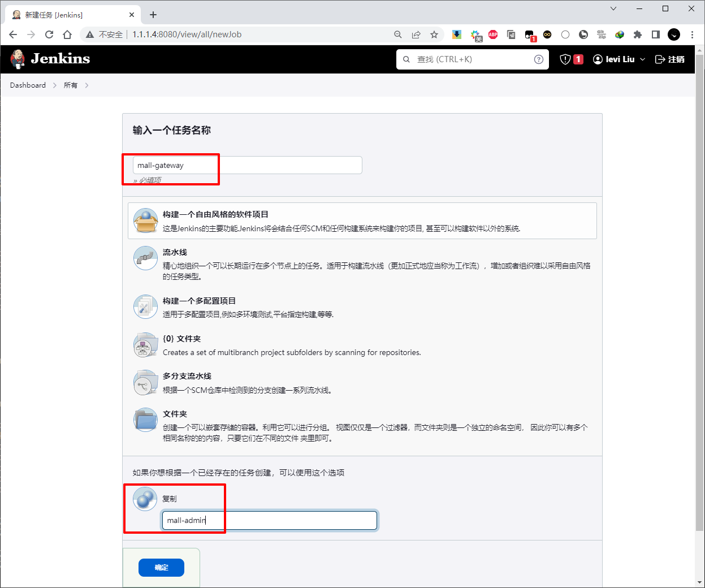Select the pipeline (流水线) item icon
Screen dimensions: 705x588
(x=145, y=258)
